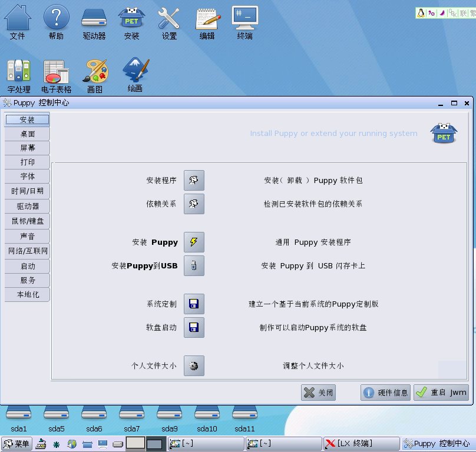476x452 pixels.
Task: Open the 声音 sound tab
Action: [27, 236]
